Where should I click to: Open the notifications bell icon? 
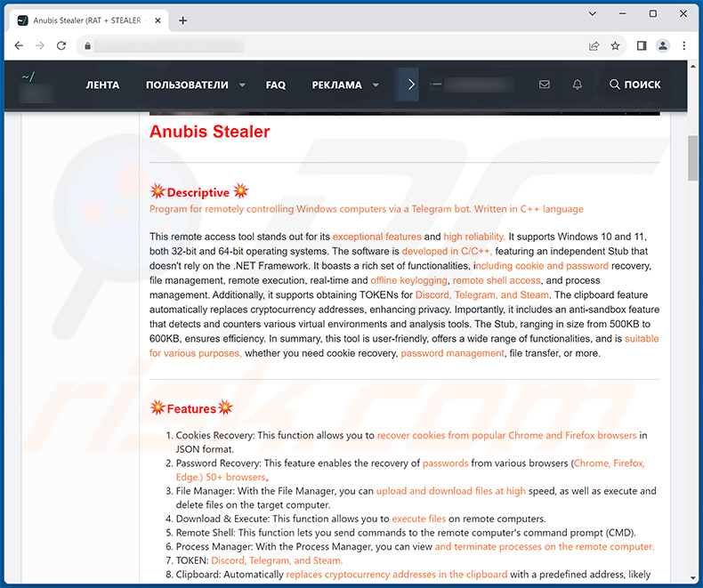click(578, 85)
